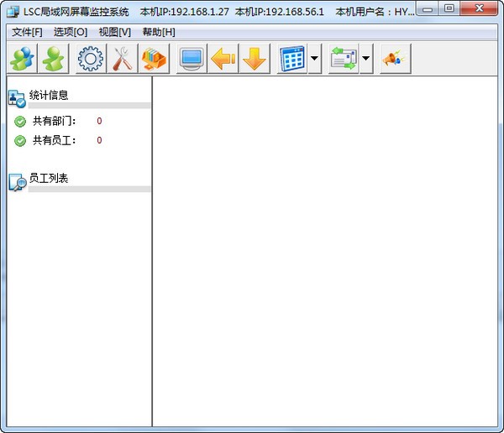The width and height of the screenshot is (504, 433).
Task: Open the 文件[F] menu
Action: 28,32
